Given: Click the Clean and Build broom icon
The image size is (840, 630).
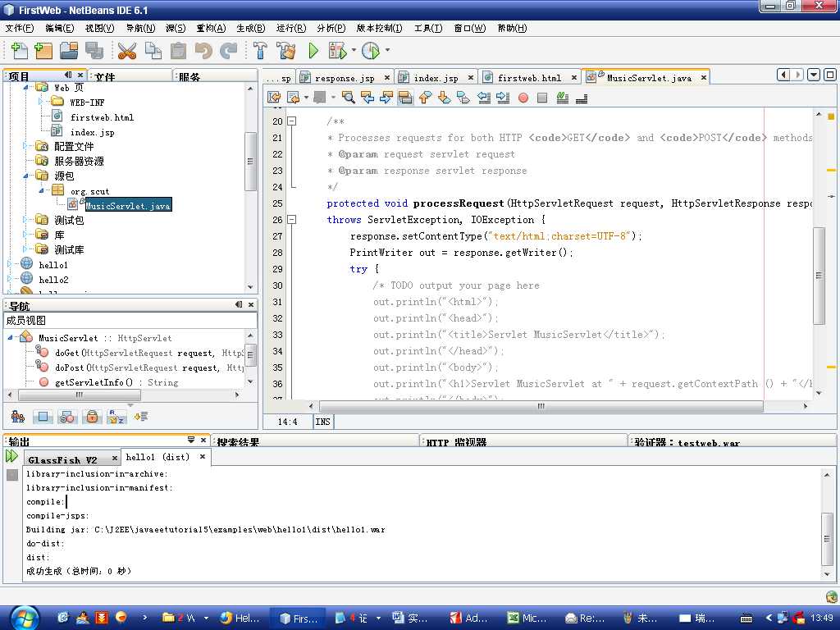Looking at the screenshot, I should pyautogui.click(x=286, y=51).
